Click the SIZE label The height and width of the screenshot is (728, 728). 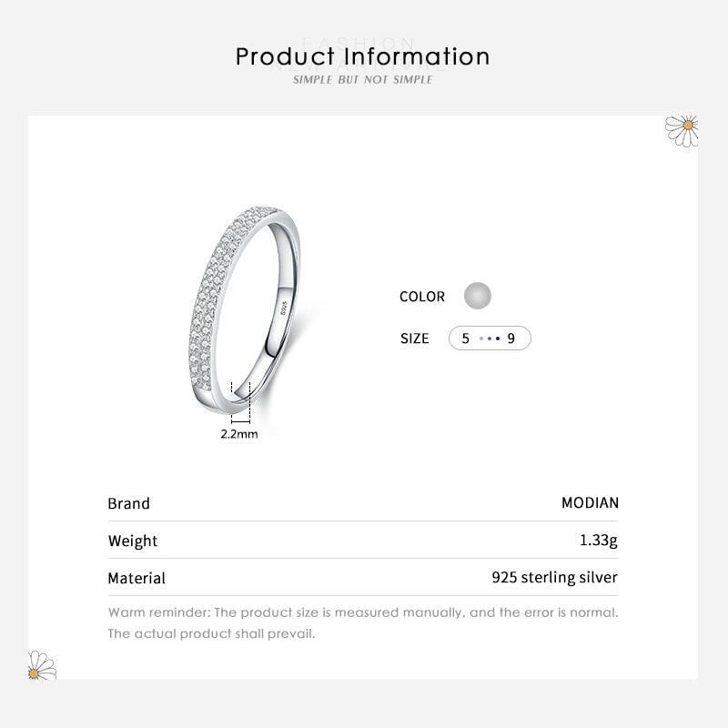click(414, 339)
